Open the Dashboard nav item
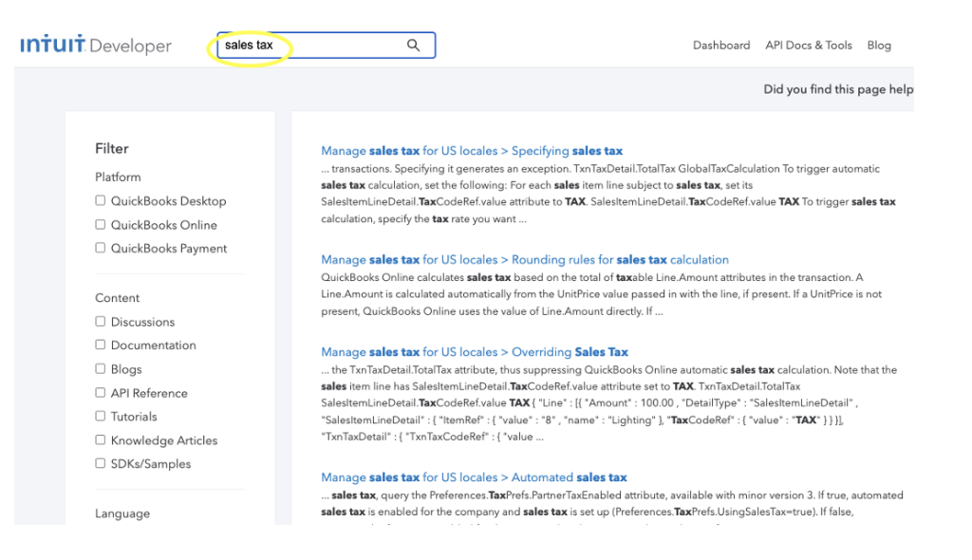Image resolution: width=972 pixels, height=560 pixels. [x=721, y=46]
